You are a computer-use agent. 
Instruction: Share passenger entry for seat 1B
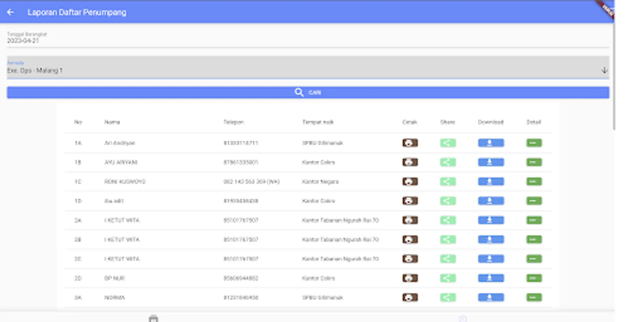tap(448, 162)
